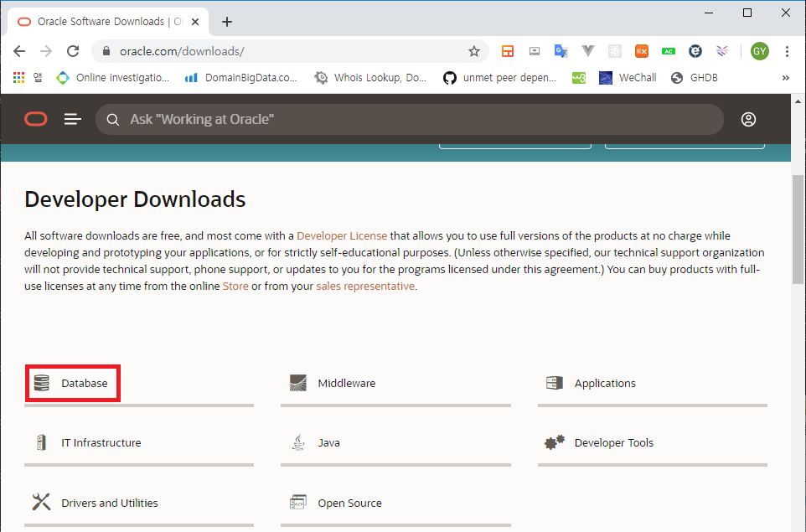806x532 pixels.
Task: Open the Oracle hamburger menu
Action: pos(73,119)
